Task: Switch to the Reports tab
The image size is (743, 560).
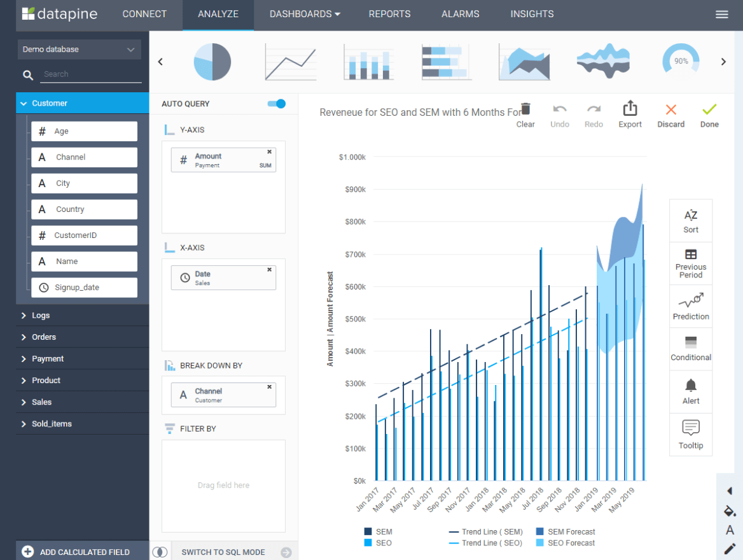Action: 389,14
